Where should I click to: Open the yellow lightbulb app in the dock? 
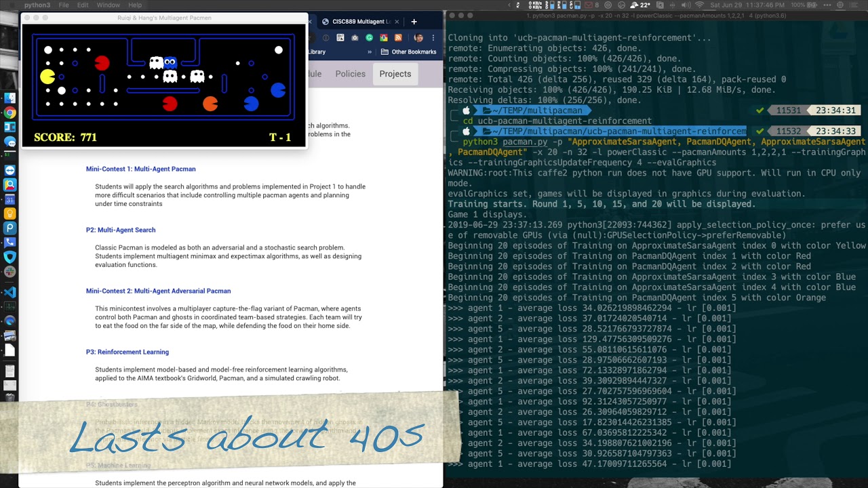click(x=9, y=213)
